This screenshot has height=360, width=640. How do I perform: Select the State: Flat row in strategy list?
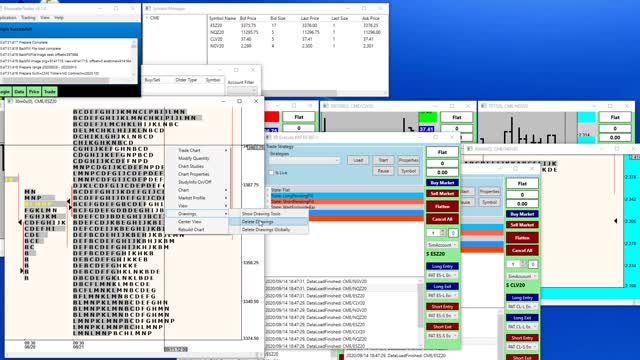(345, 190)
